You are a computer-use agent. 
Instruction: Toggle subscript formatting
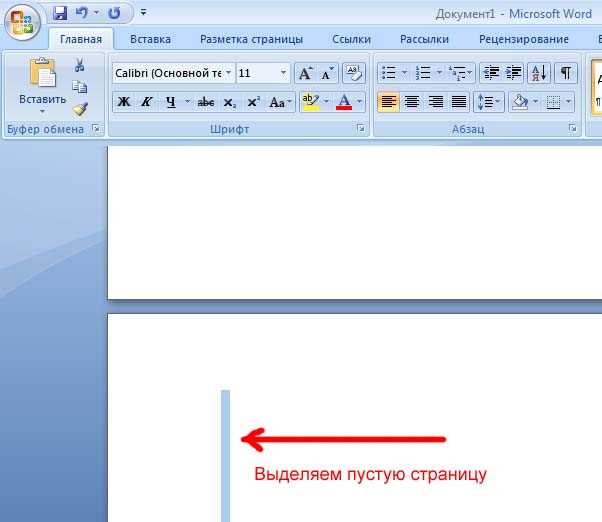(230, 102)
